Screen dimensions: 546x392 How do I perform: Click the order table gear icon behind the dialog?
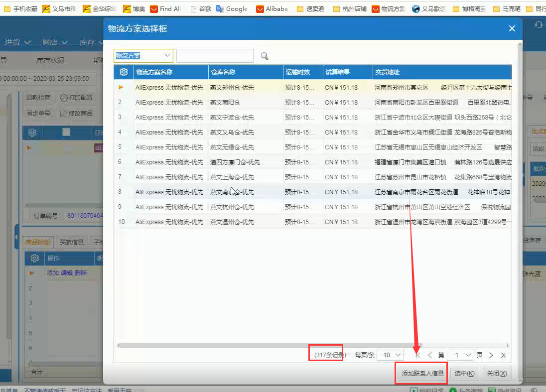point(32,132)
